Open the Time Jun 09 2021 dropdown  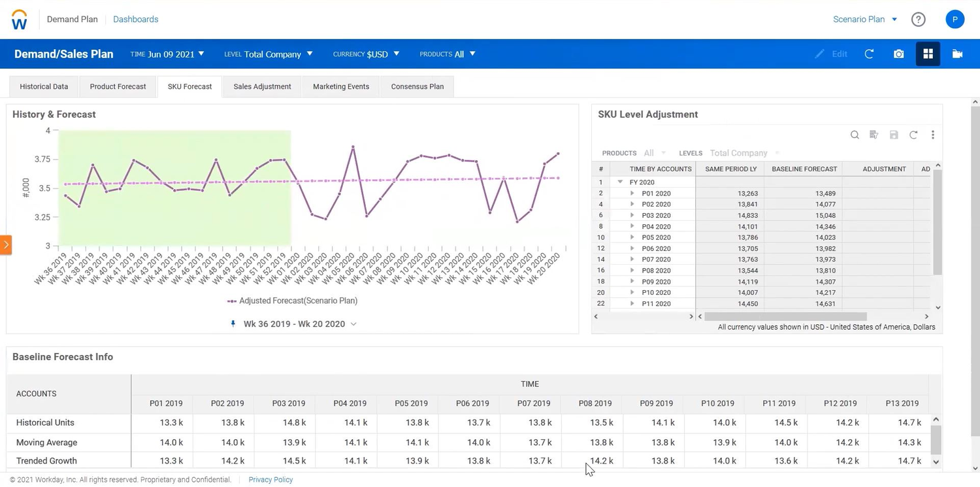(167, 54)
